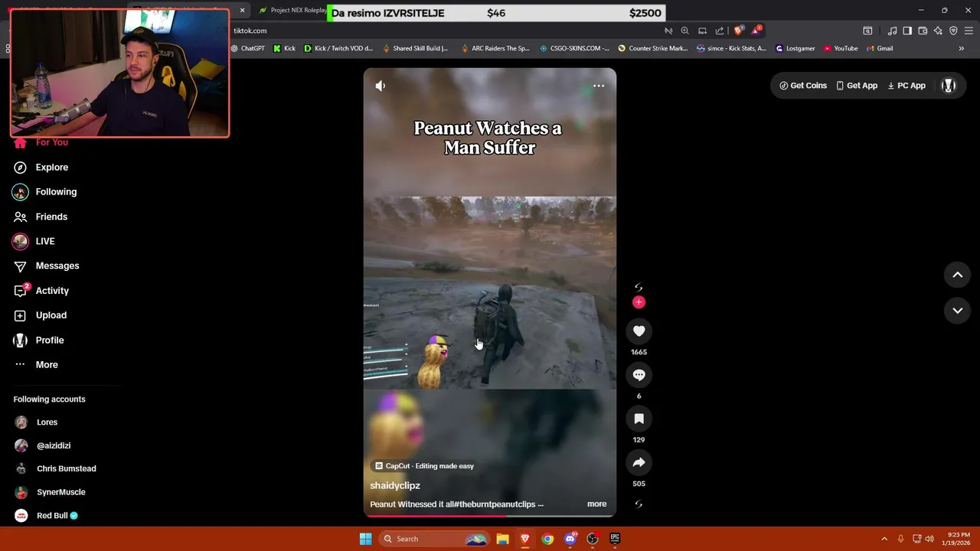Go to previous video with up chevron

click(957, 275)
